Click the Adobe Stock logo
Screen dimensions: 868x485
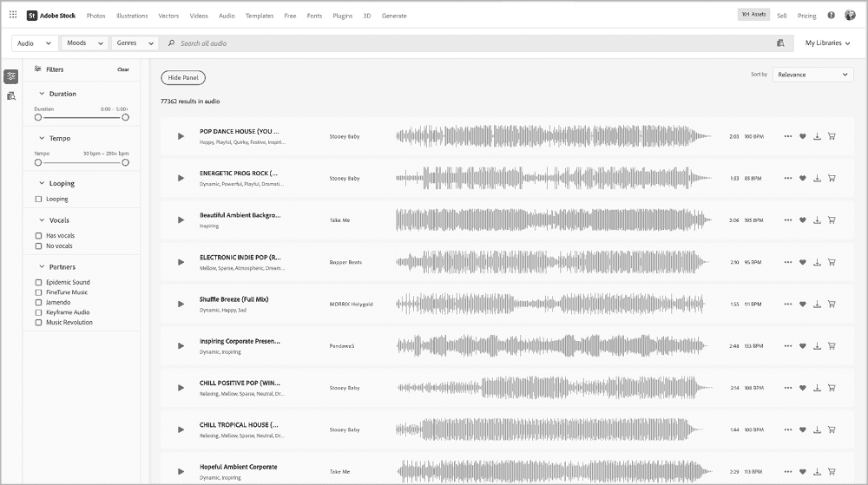click(x=51, y=16)
